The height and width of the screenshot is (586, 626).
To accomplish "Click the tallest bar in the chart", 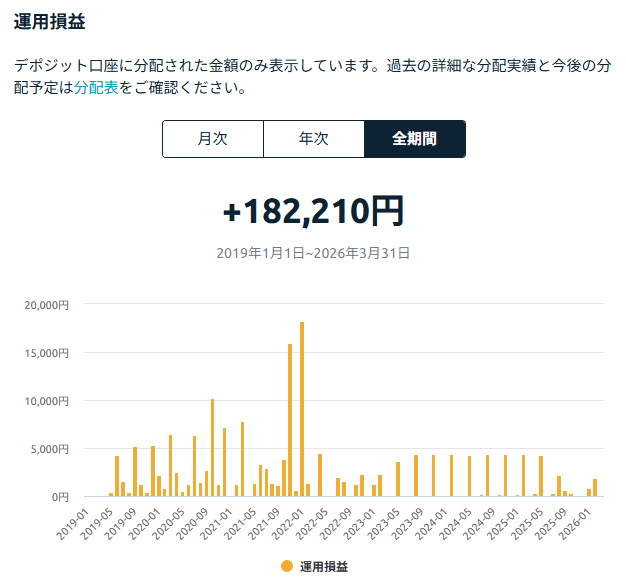I will (x=302, y=409).
